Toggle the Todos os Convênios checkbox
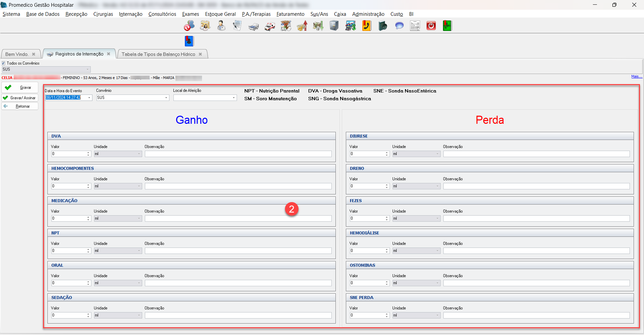Viewport: 644px width, 335px height. [x=3, y=63]
